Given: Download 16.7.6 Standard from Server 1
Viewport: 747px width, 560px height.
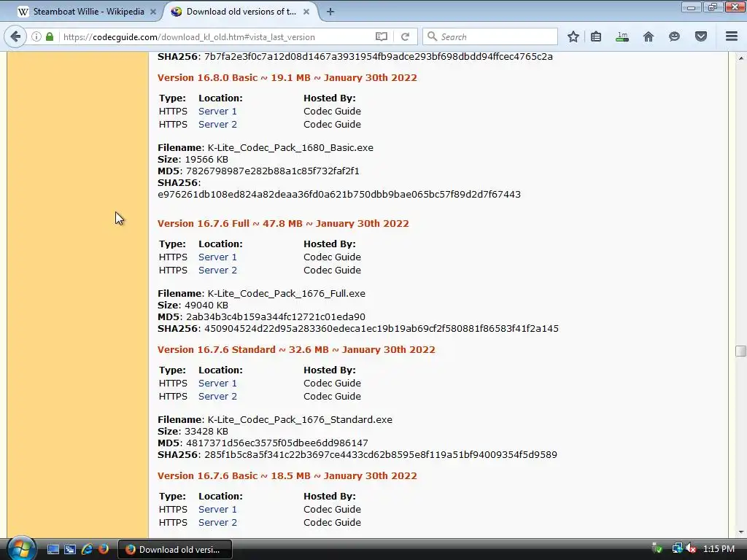Looking at the screenshot, I should tap(217, 384).
